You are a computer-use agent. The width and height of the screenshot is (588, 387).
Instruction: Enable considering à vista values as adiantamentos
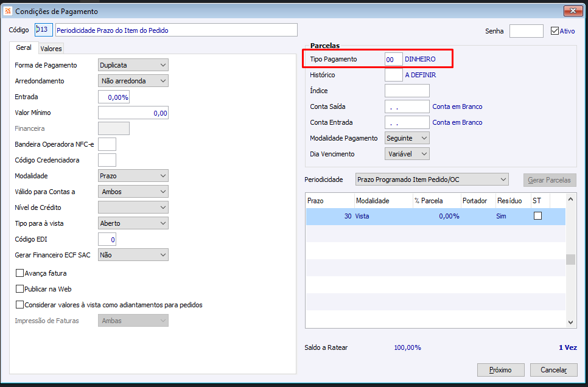pos(20,305)
